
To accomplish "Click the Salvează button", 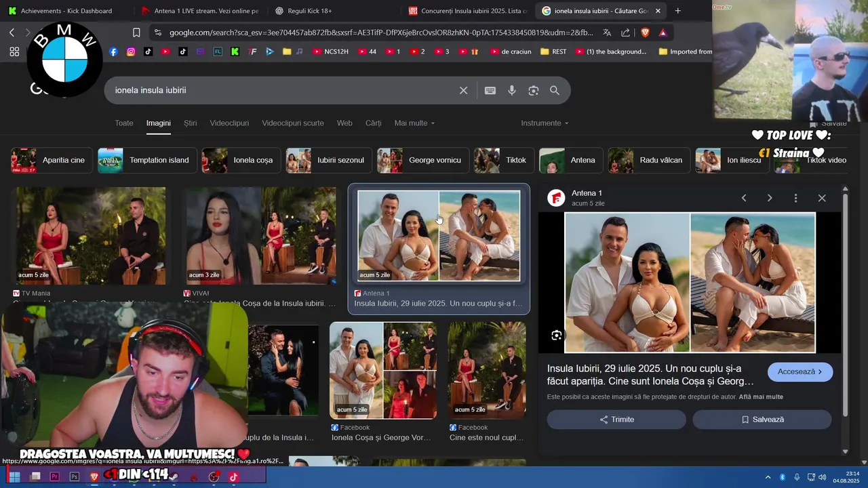I will click(762, 420).
